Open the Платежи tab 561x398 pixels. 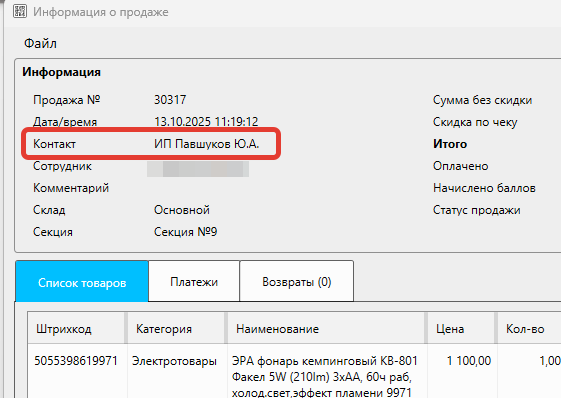pyautogui.click(x=194, y=281)
